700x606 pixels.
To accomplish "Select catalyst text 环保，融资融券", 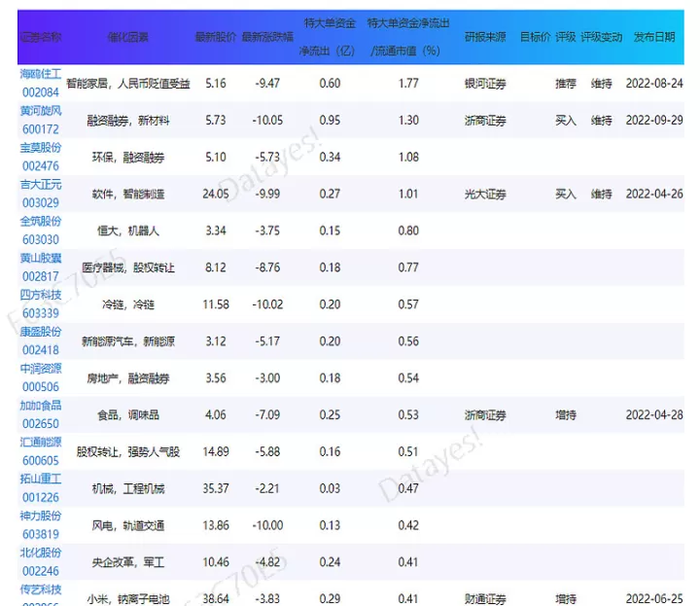I will (128, 158).
